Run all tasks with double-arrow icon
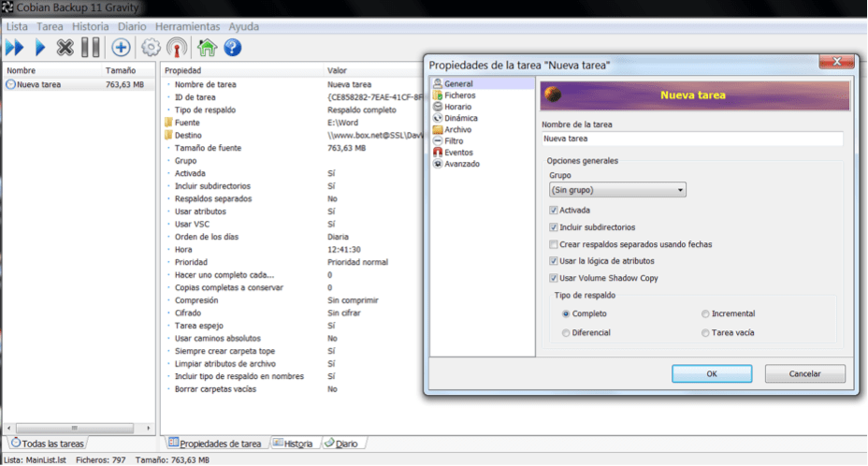This screenshot has height=466, width=868. [15, 48]
